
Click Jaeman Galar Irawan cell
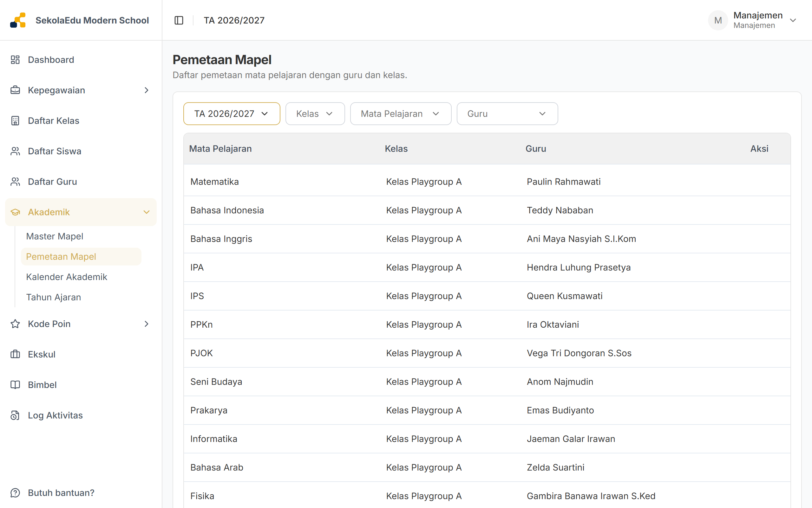tap(571, 439)
